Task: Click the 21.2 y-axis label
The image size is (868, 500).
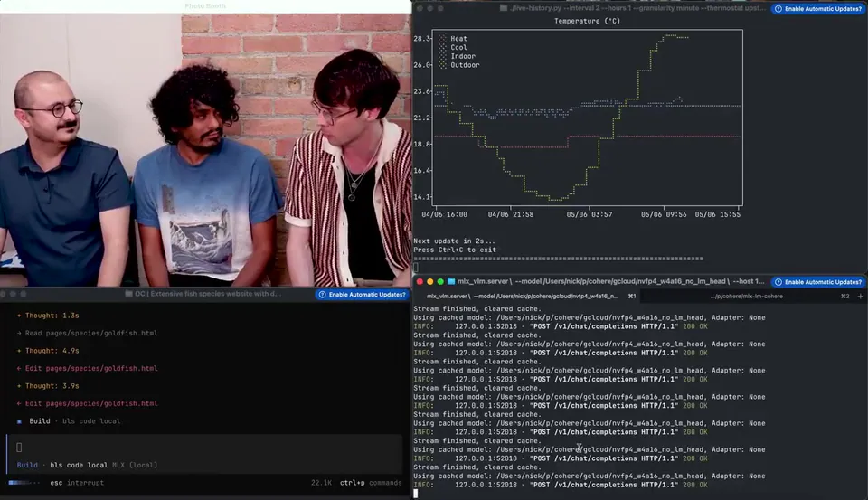Action: 422,118
